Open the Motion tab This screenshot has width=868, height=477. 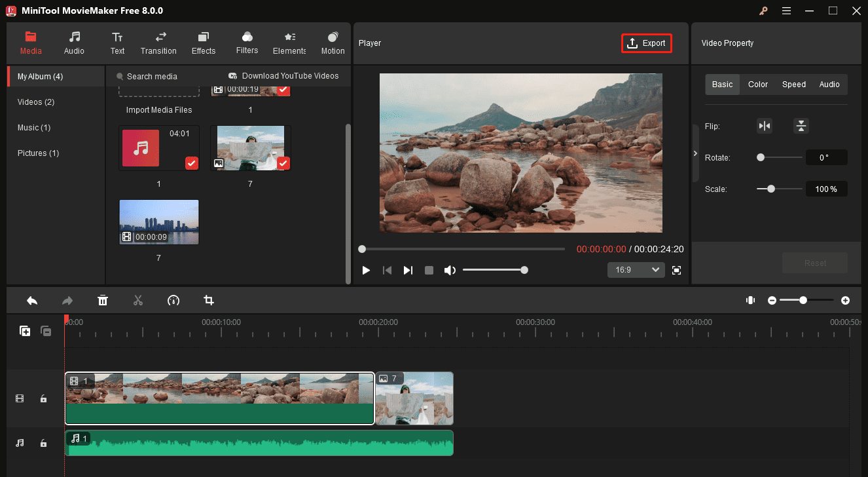point(333,43)
